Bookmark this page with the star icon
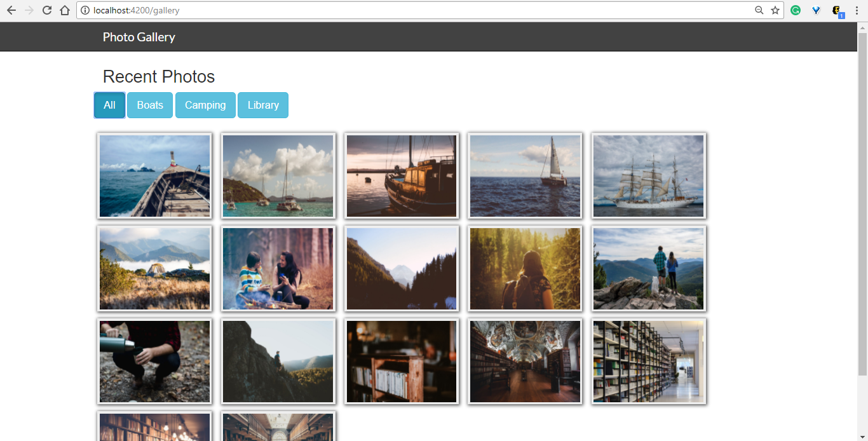The image size is (868, 441). point(775,10)
